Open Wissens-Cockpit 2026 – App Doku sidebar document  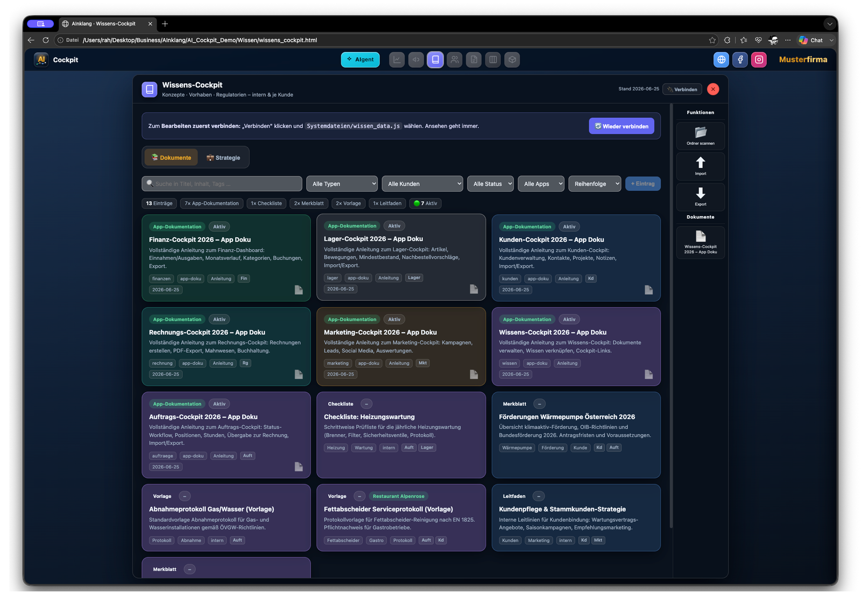701,243
